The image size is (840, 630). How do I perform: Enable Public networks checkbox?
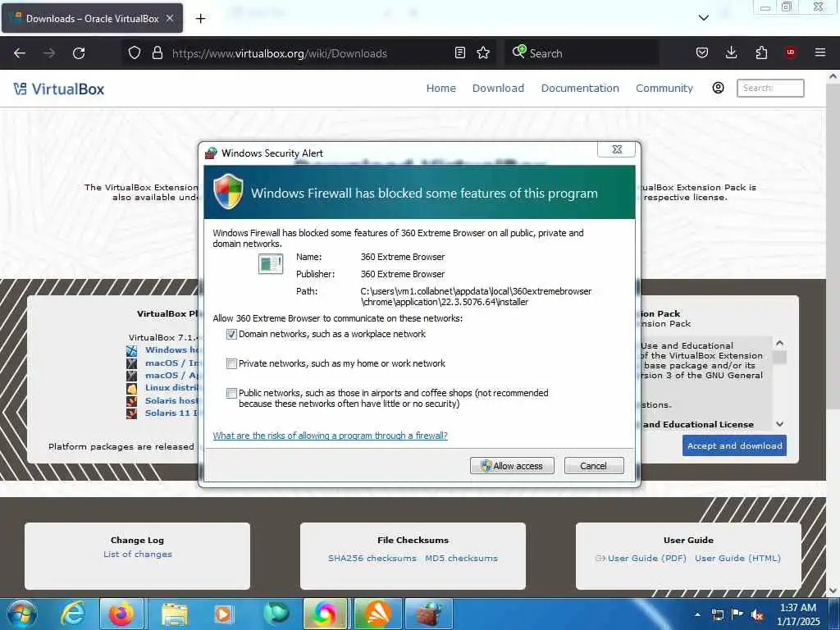[231, 393]
